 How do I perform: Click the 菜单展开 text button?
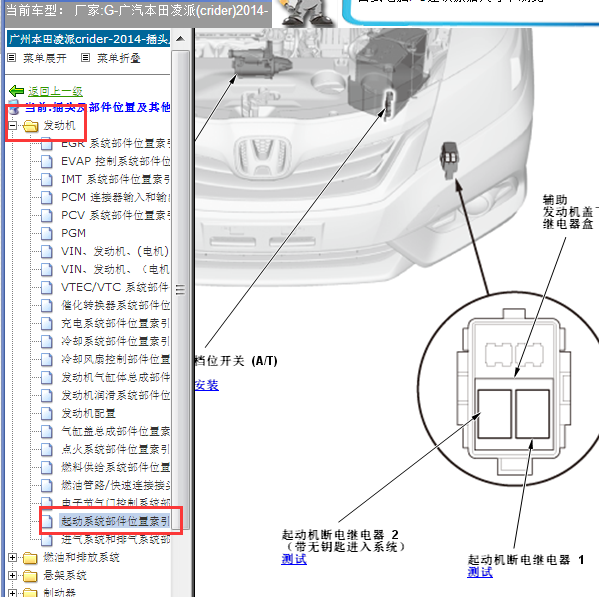point(45,58)
